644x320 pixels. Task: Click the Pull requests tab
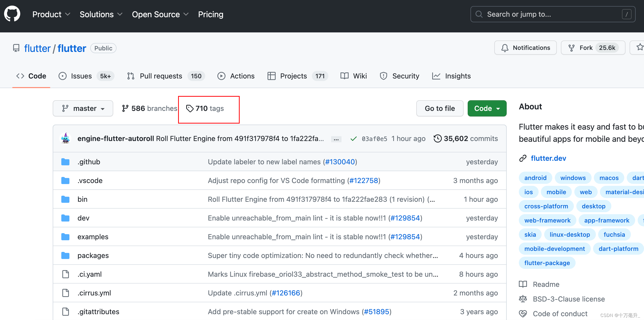click(x=161, y=75)
